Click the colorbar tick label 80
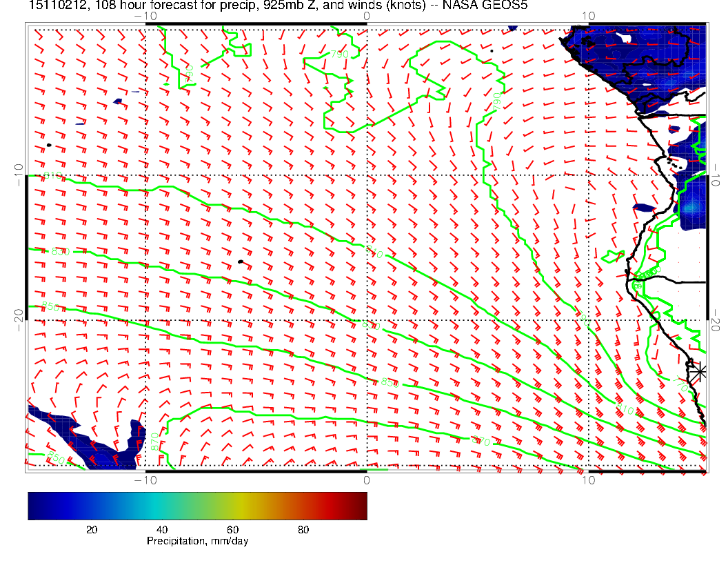This screenshot has height=563, width=728. click(303, 529)
